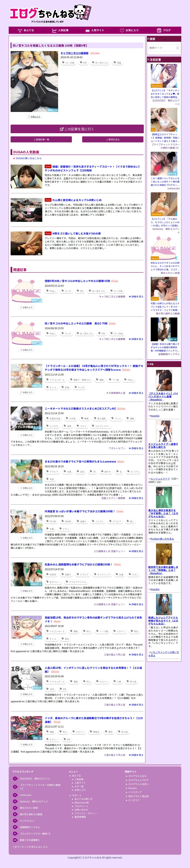This screenshot has height=868, width=190.
Task: Open the アダルトセブン source link
Action: pyautogui.click(x=117, y=448)
